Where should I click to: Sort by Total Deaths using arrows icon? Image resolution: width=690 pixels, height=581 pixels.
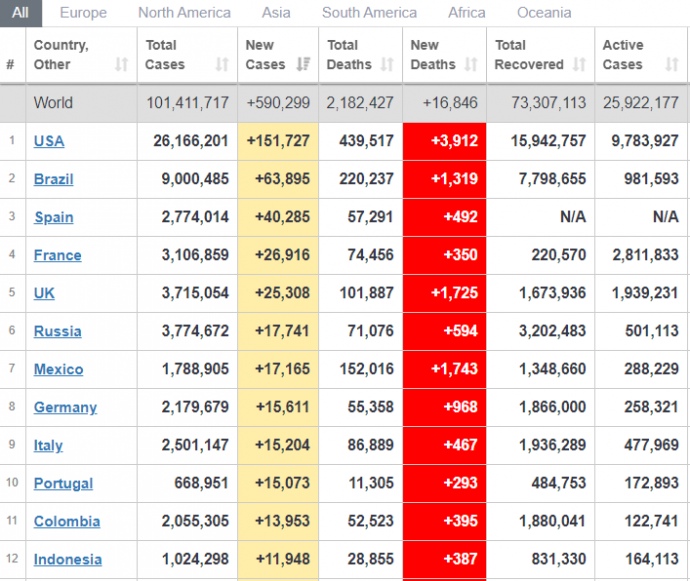coord(387,65)
